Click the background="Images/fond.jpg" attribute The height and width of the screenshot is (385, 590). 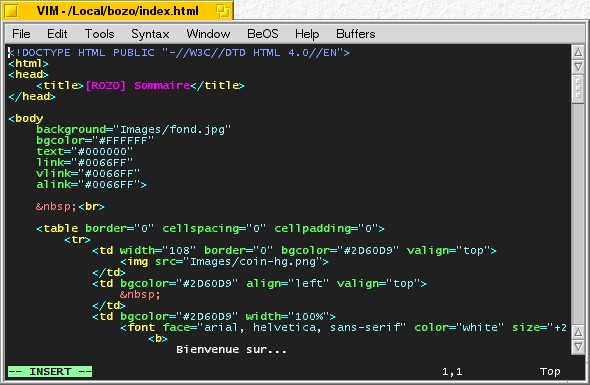(x=133, y=129)
